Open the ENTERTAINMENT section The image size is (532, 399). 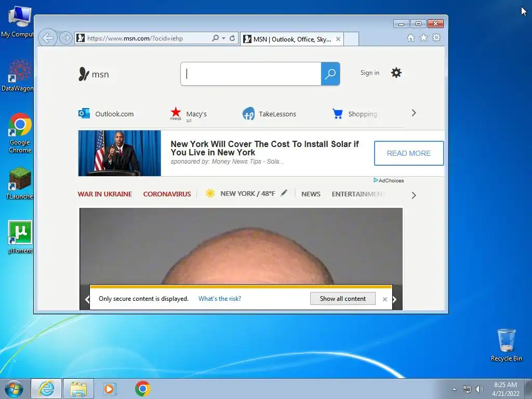(x=358, y=194)
